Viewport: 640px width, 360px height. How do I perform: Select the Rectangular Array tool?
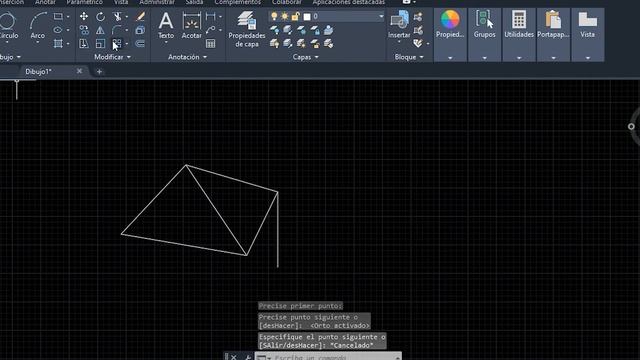pos(117,43)
